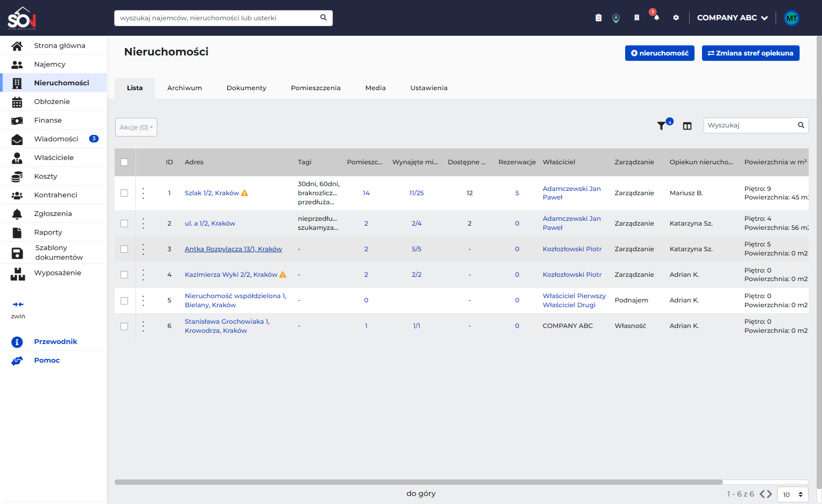Viewport: 822px width, 504px height.
Task: Open the rows-per-page selector showing 10
Action: [793, 494]
